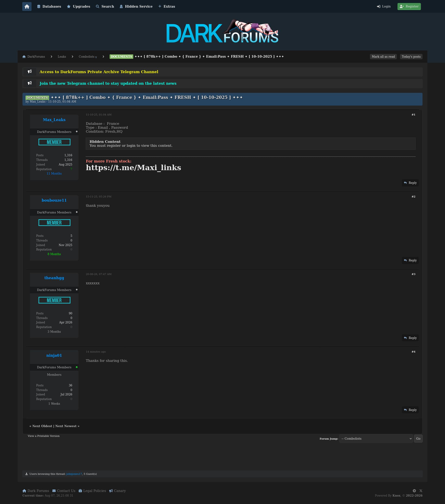Reply to Max_Leaks' first post
445x504 pixels.
[x=410, y=183]
